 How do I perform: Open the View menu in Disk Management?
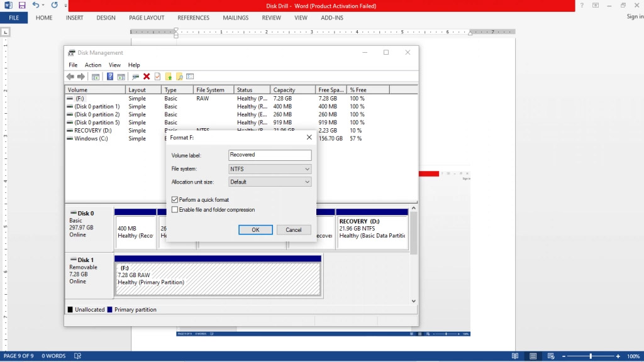(114, 65)
